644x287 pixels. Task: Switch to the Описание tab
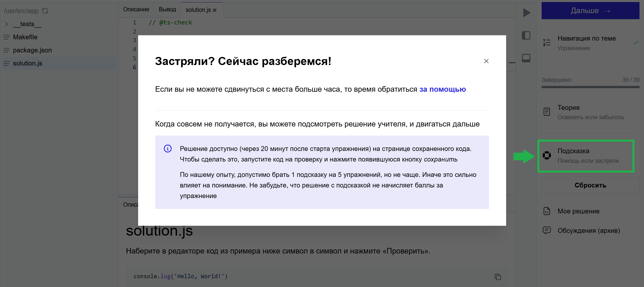(136, 10)
